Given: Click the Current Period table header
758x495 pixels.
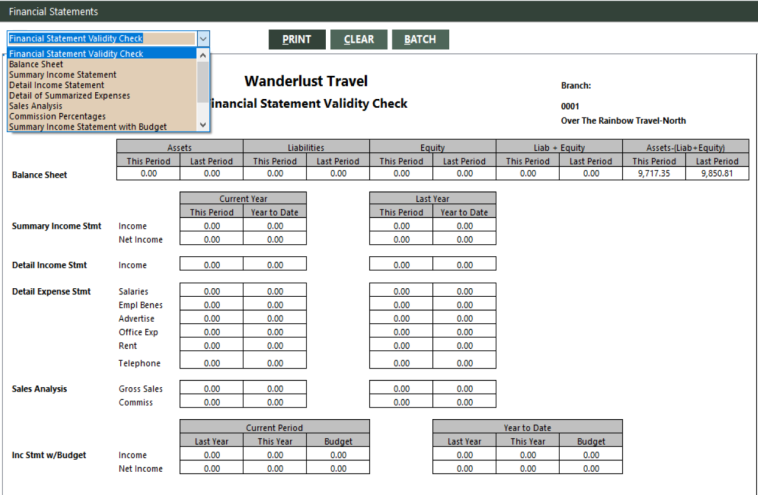Looking at the screenshot, I should [275, 427].
